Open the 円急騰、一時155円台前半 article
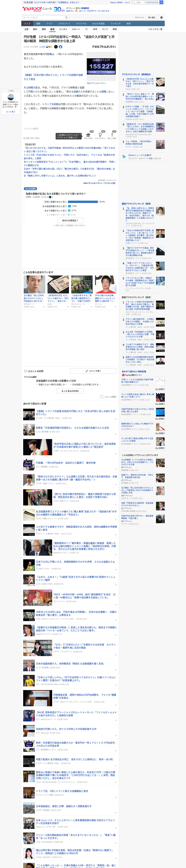 click(65, 463)
